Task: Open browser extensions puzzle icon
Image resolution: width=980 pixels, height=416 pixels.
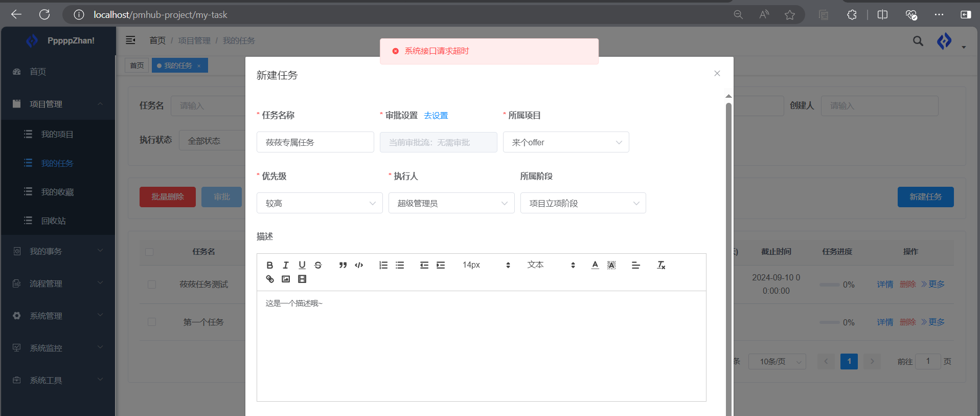Action: click(x=852, y=15)
